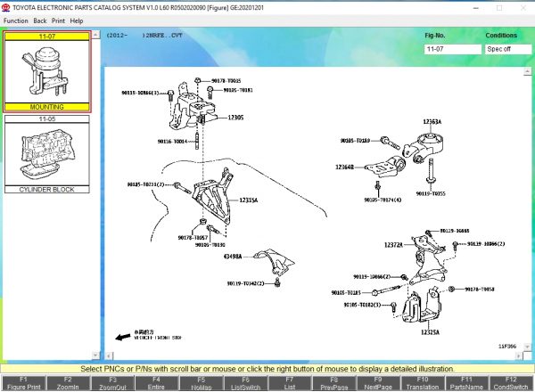535x392 pixels.
Task: Open the Help menu
Action: tap(77, 20)
